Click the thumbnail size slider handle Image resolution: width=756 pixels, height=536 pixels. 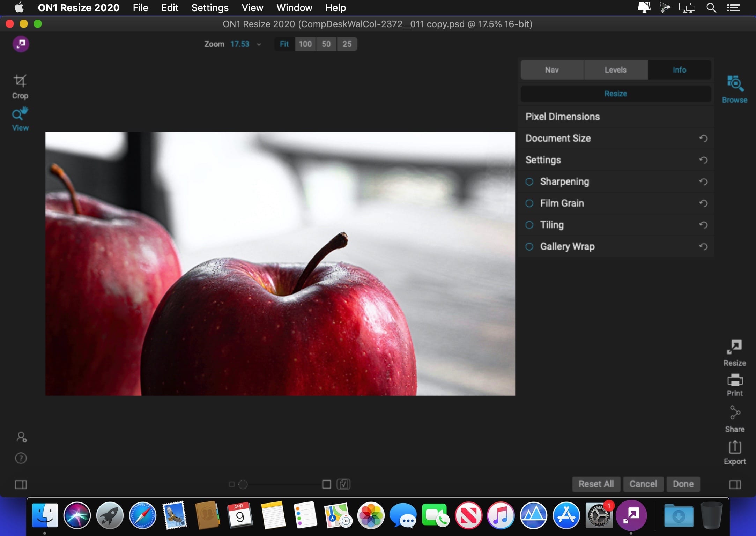coord(243,484)
